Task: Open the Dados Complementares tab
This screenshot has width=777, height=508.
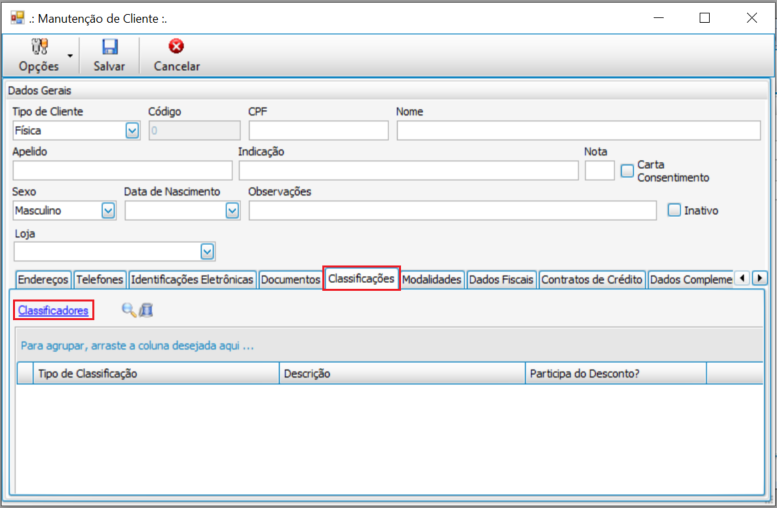Action: tap(691, 280)
